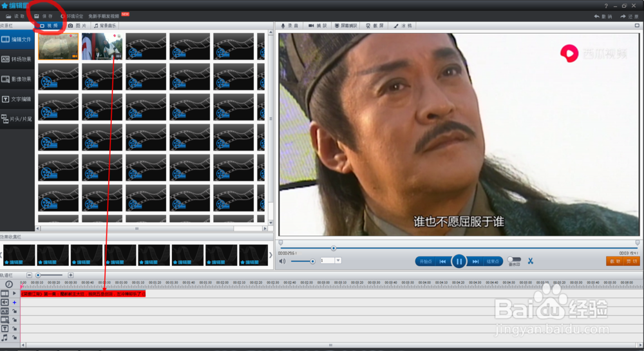The image size is (644, 351).
Task: Toggle lock on the text track
Action: tap(14, 328)
